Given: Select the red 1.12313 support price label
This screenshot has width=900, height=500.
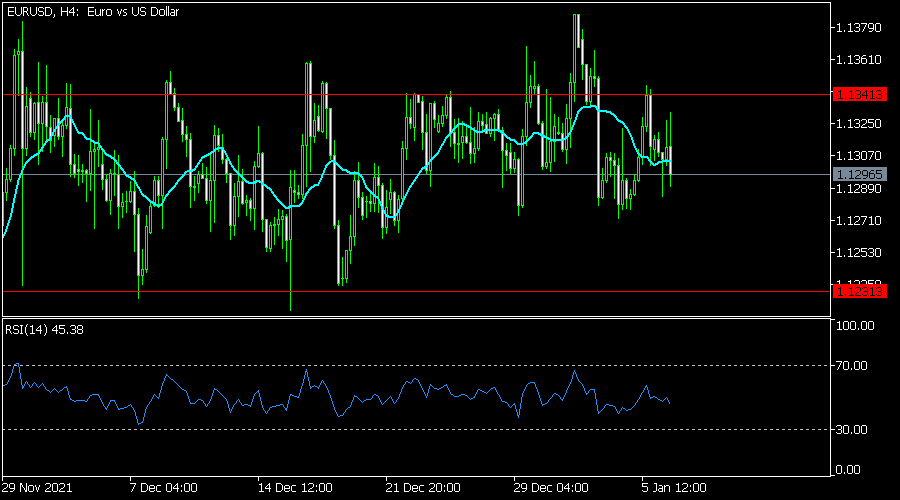Looking at the screenshot, I should coord(859,292).
